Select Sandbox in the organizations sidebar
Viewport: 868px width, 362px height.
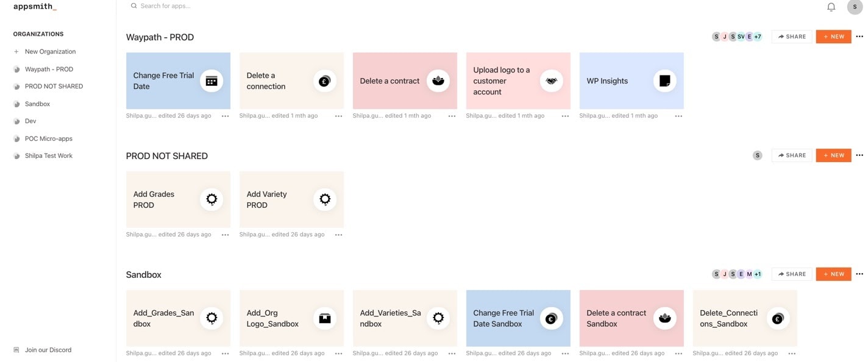(37, 104)
